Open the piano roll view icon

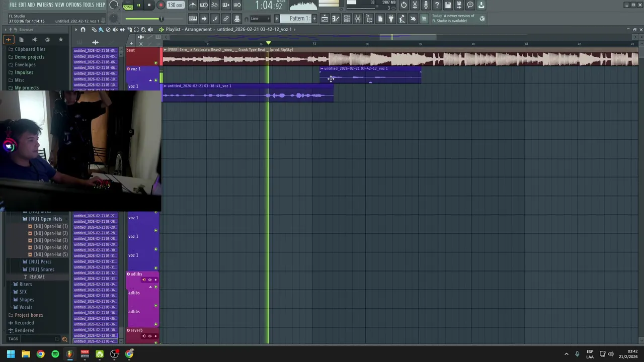coord(336,19)
